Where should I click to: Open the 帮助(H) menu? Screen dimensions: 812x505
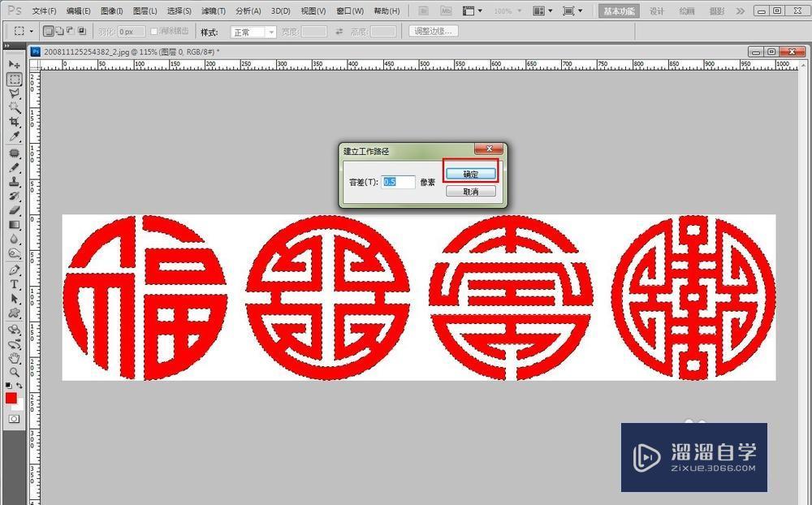click(x=387, y=11)
